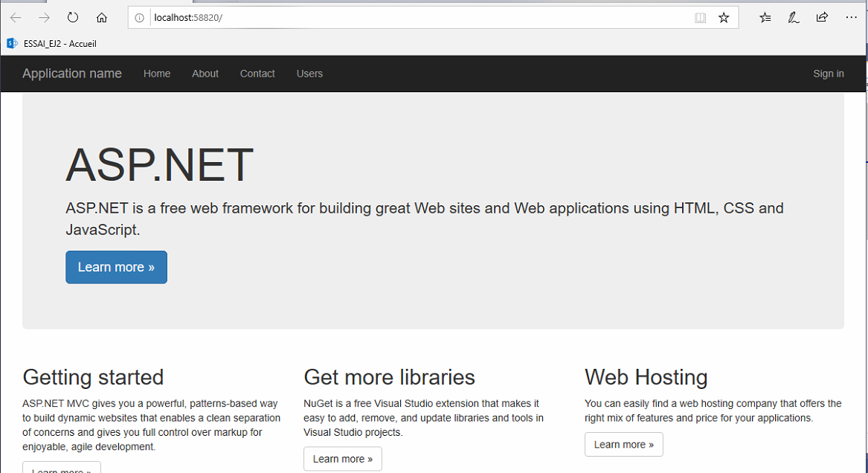Image resolution: width=868 pixels, height=473 pixels.
Task: Select the Get more libraries heading
Action: 389,377
